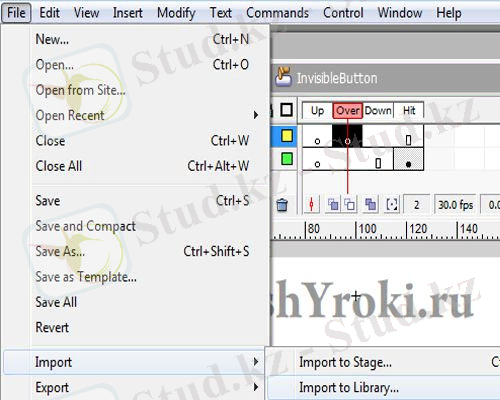This screenshot has width=500, height=400.
Task: Toggle show all layers as outlines
Action: [286, 110]
